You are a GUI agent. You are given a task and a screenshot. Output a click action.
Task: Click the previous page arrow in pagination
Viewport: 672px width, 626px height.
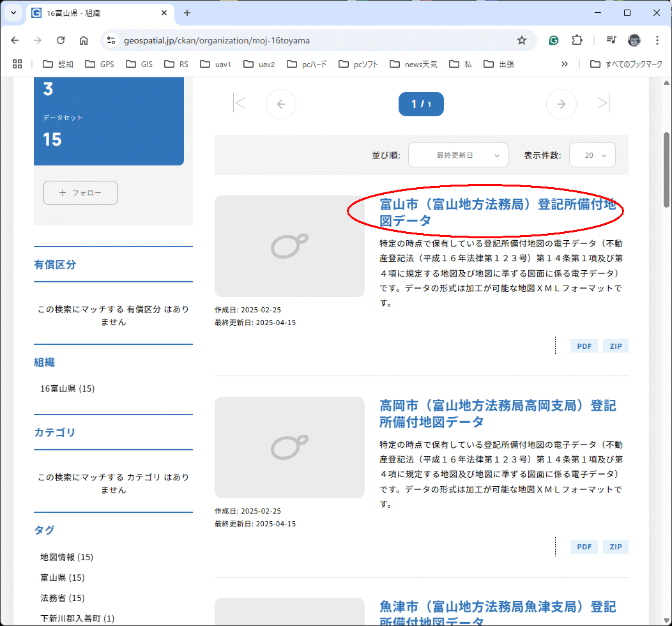click(x=281, y=104)
